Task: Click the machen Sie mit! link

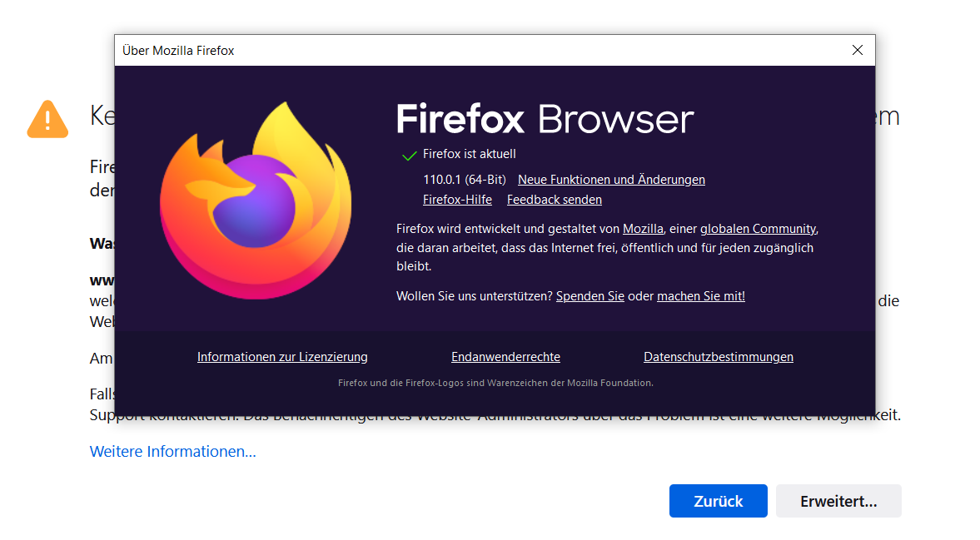Action: tap(700, 296)
